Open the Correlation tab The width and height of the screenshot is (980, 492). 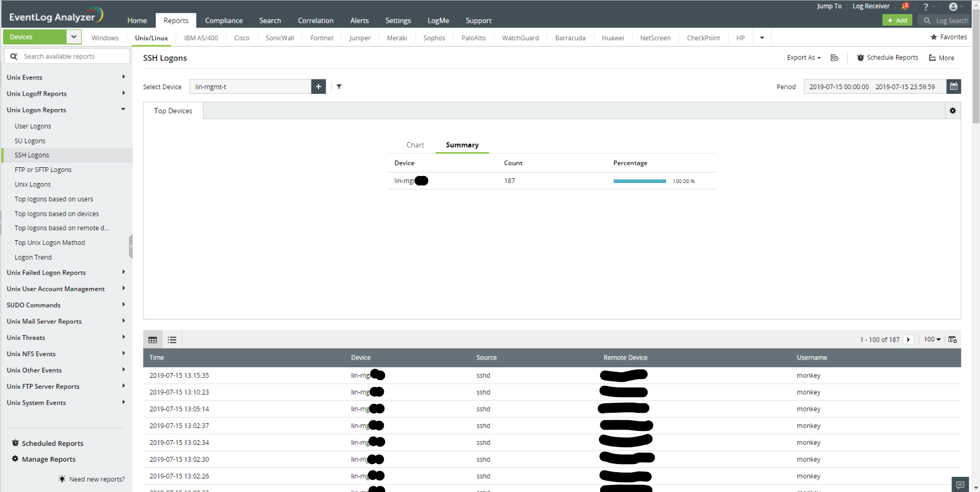[x=316, y=20]
